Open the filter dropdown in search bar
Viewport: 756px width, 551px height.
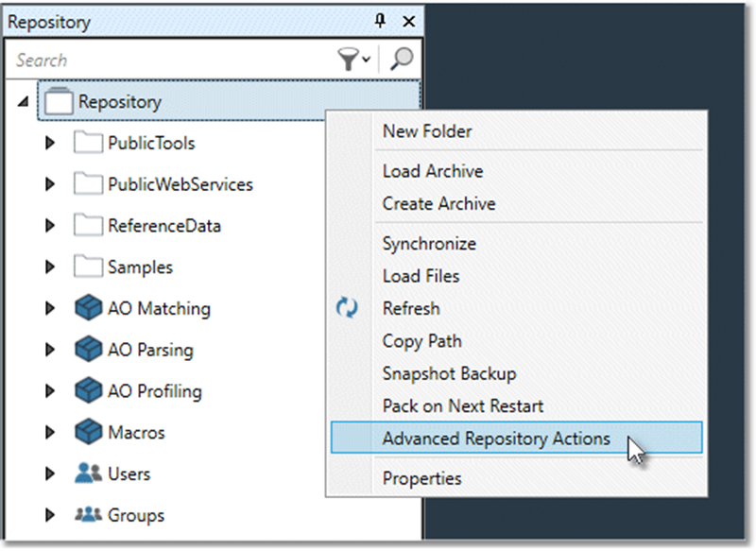coord(354,60)
